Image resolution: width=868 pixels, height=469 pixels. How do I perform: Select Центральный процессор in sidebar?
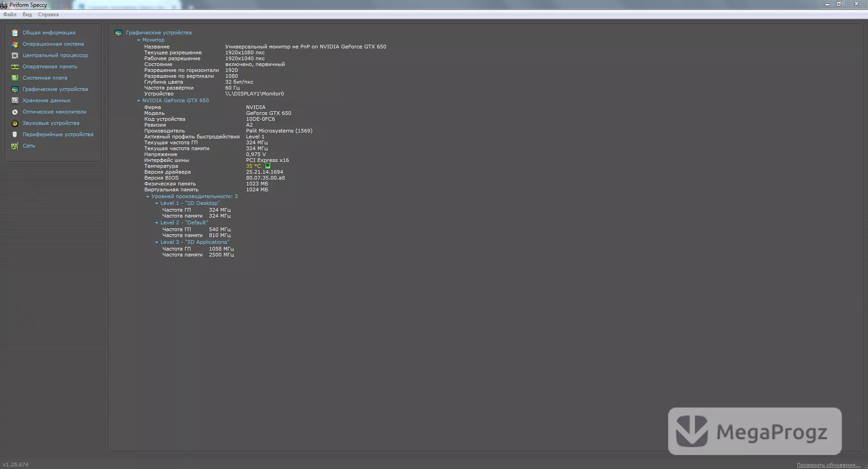pyautogui.click(x=55, y=55)
